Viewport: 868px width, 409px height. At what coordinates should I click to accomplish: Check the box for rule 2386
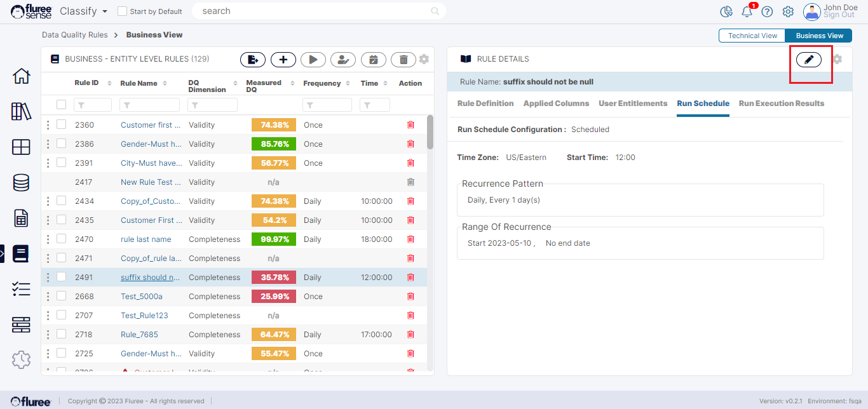(x=61, y=144)
